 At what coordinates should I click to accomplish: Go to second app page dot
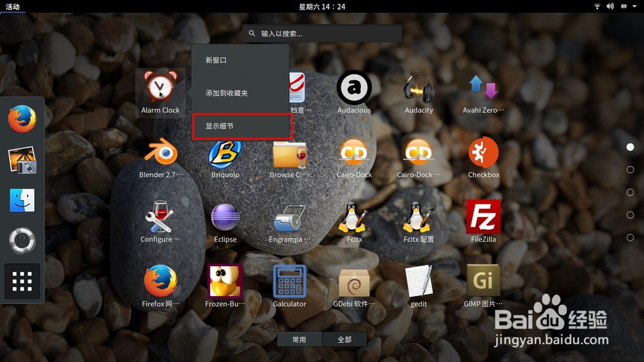click(630, 169)
